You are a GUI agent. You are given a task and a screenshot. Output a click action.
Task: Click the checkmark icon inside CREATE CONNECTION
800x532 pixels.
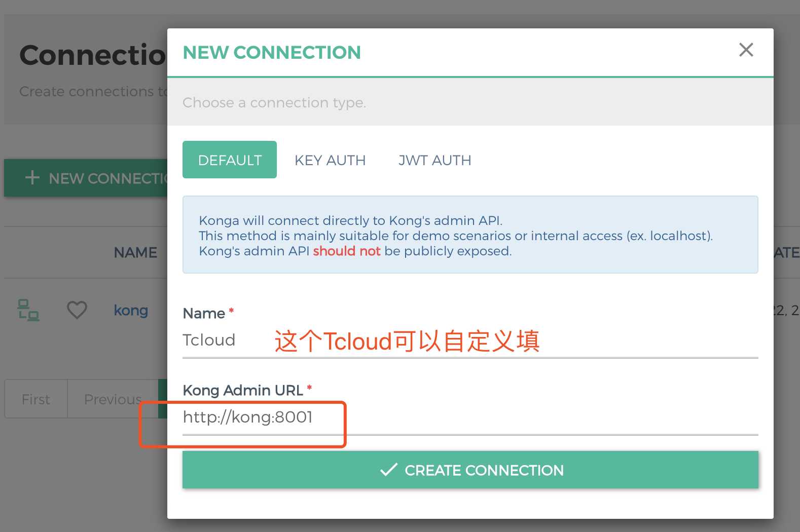[x=388, y=470]
